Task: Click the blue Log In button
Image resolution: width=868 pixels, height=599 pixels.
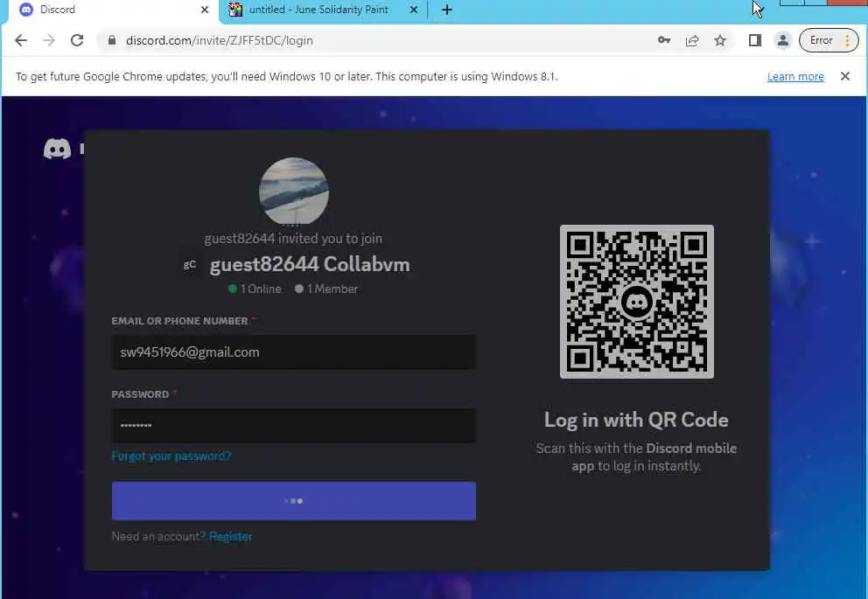Action: click(293, 500)
